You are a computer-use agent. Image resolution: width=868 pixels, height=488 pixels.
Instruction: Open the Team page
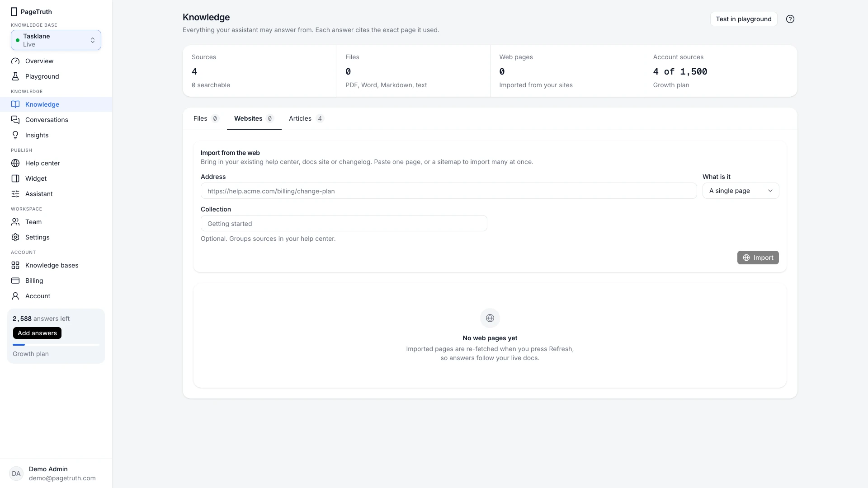click(56, 222)
